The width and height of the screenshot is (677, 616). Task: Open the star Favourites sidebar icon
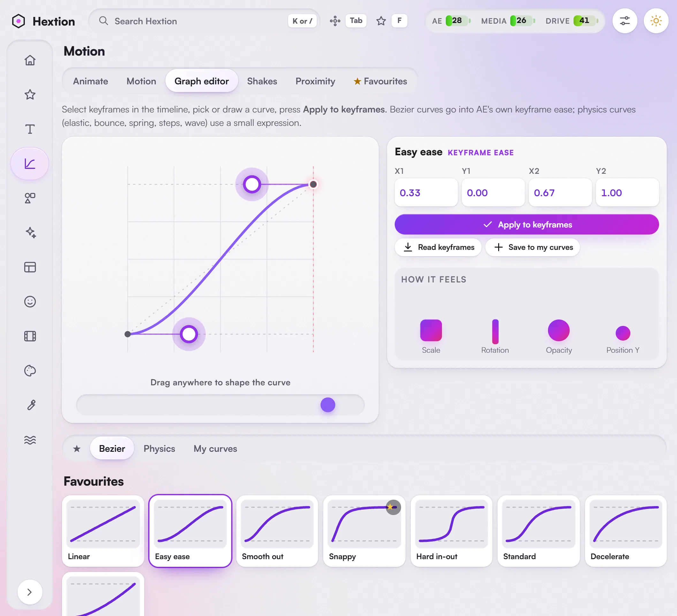30,95
